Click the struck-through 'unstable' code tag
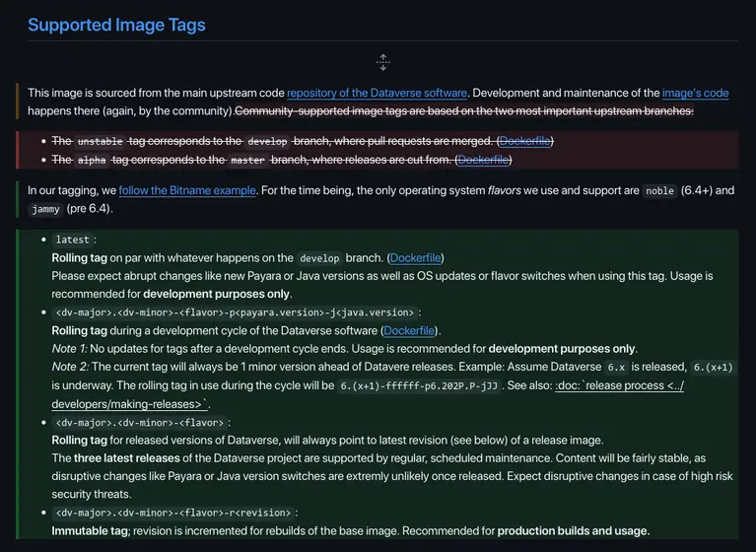The image size is (756, 552). click(101, 141)
